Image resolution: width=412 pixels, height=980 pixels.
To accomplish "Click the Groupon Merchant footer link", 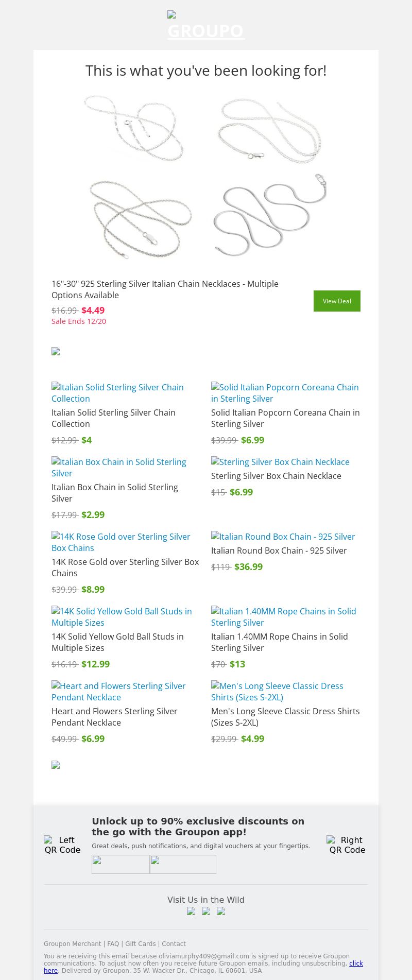I will click(72, 944).
